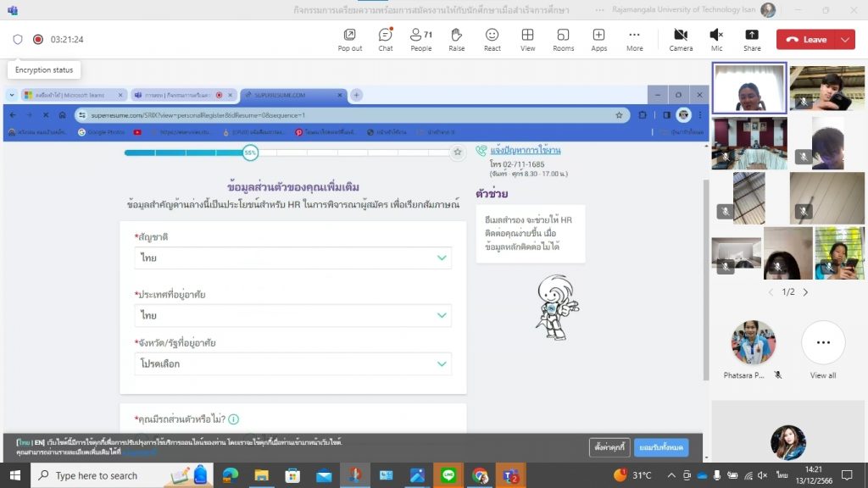The width and height of the screenshot is (868, 488).
Task: Open the LINE app from the taskbar
Action: point(447,475)
